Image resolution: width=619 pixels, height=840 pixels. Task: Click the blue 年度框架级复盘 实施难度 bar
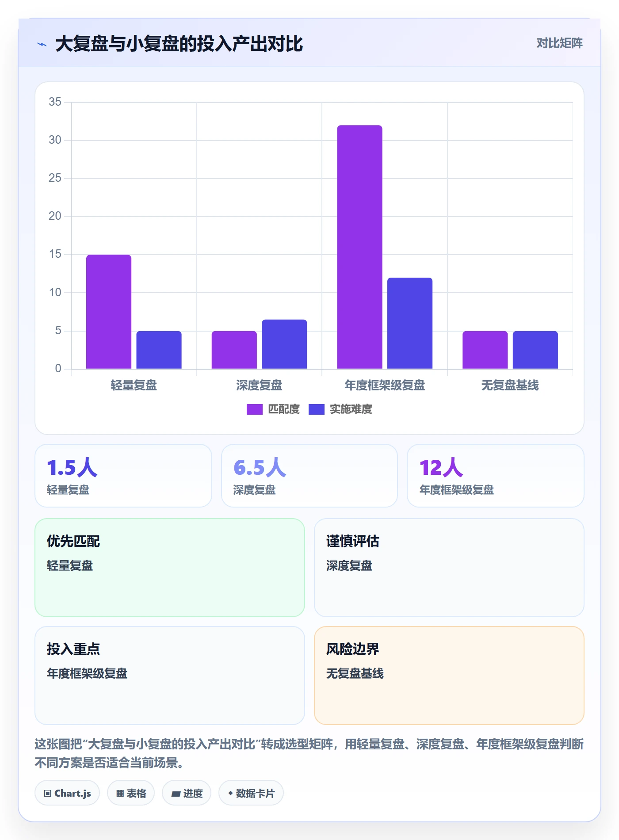[x=410, y=323]
